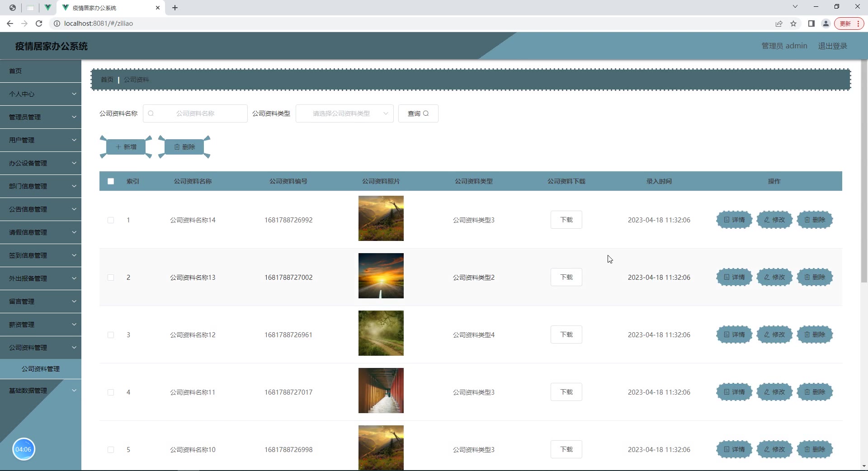Image resolution: width=868 pixels, height=471 pixels.
Task: Click the 删除 batch delete button above the table
Action: click(184, 147)
